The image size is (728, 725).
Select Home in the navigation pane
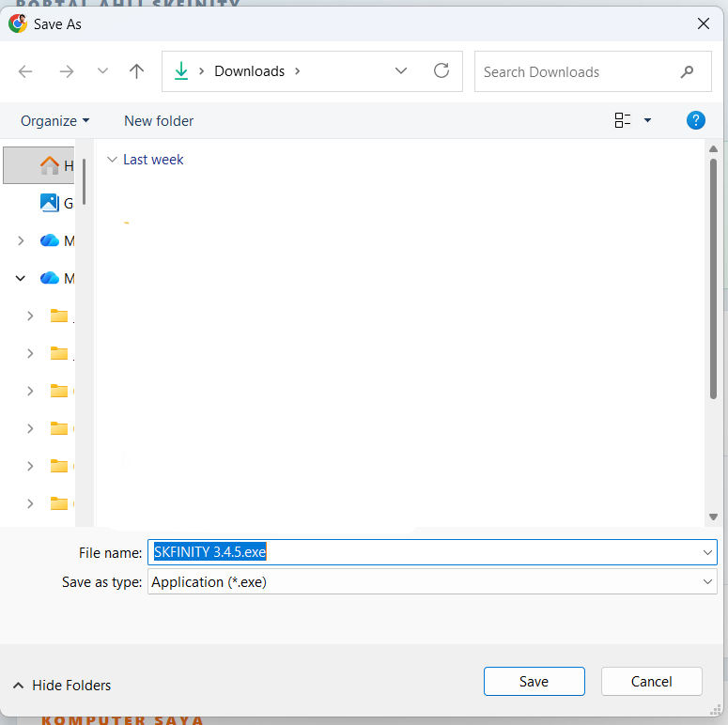click(39, 165)
